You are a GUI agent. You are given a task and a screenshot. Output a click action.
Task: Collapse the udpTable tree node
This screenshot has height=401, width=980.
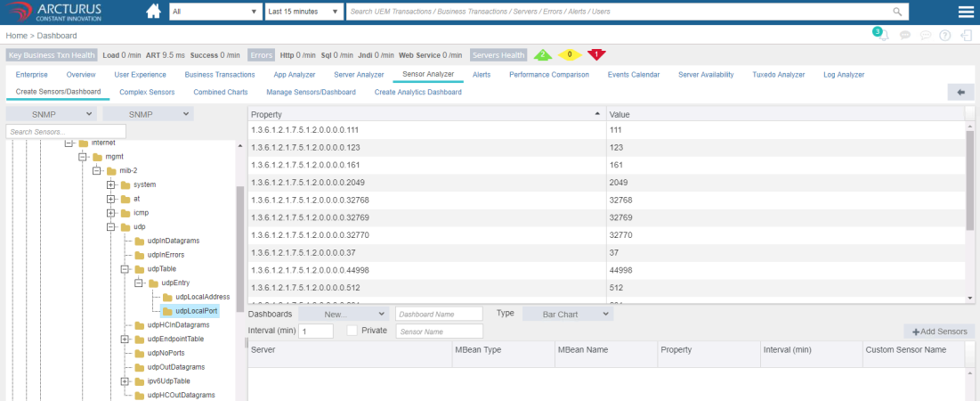tap(126, 269)
